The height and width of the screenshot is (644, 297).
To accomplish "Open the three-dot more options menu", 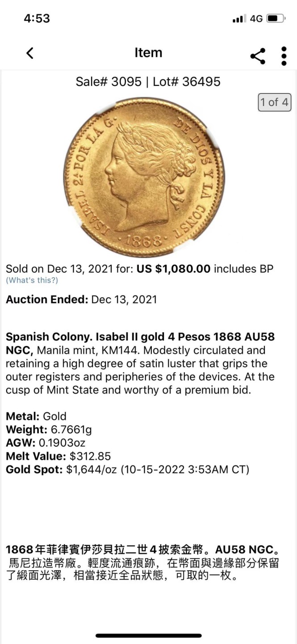I will point(284,55).
